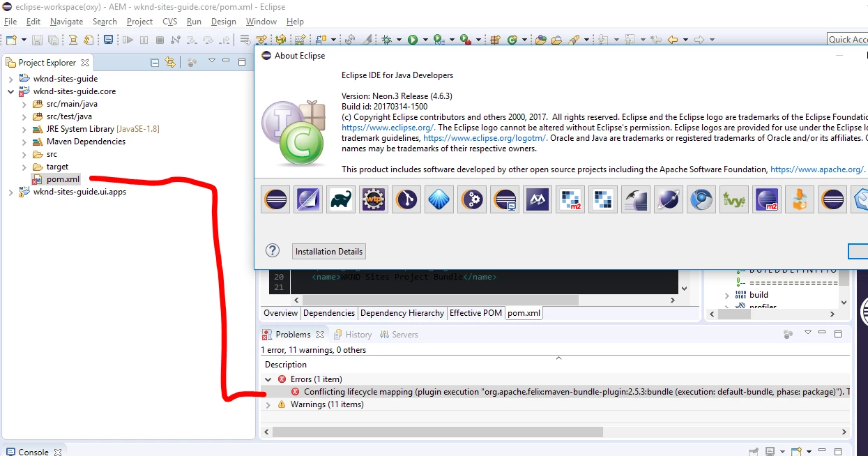Click the Open Type folder icon in toolbar

click(540, 40)
